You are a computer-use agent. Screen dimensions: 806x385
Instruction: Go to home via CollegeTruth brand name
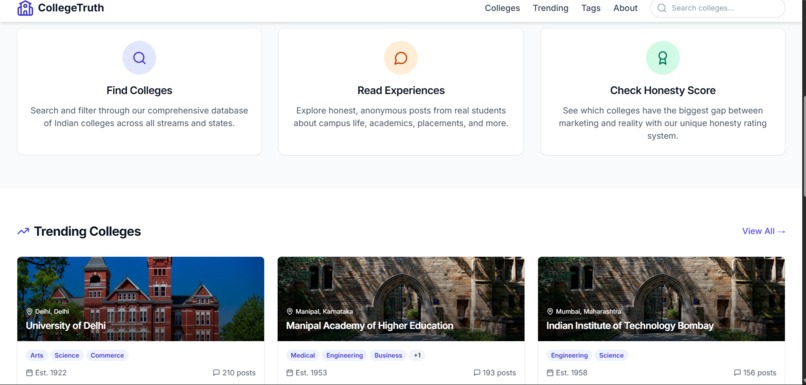click(71, 8)
